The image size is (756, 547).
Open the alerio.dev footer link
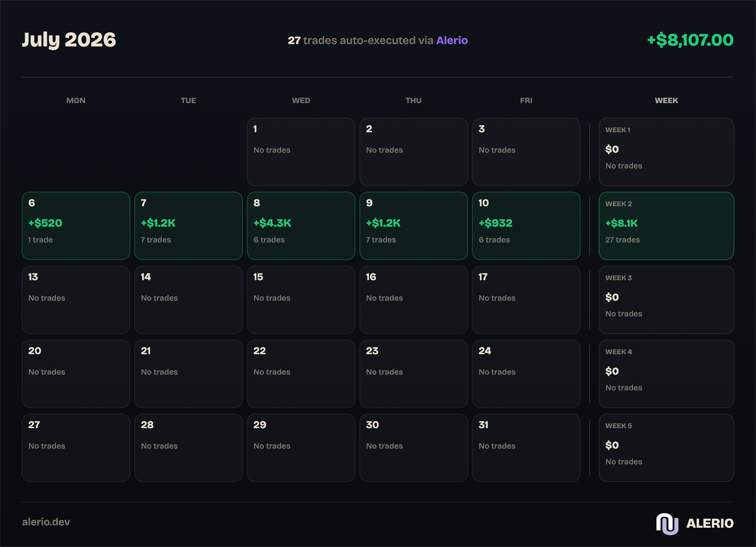(x=46, y=522)
